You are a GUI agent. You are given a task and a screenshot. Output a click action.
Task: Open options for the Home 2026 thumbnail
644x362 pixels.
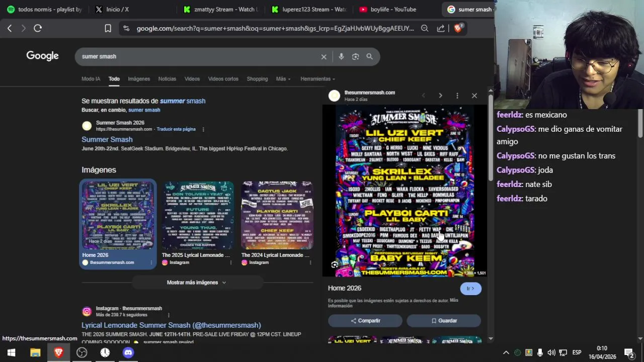151,262
